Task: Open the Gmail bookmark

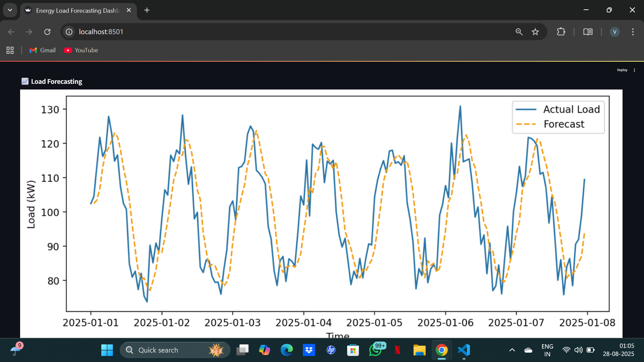Action: [43, 50]
